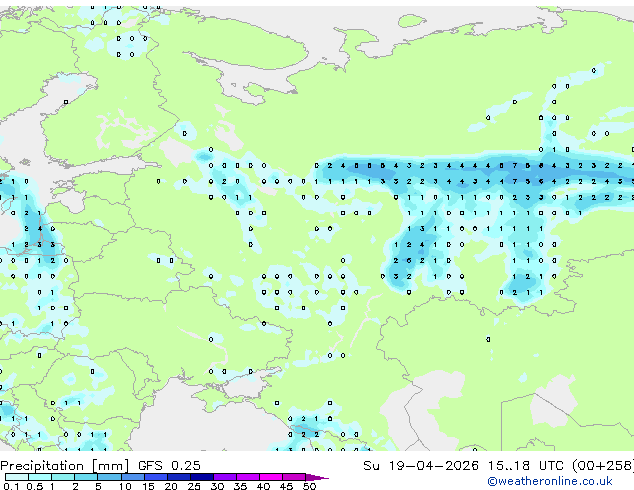This screenshot has width=634, height=490.
Task: Click the '0.1' legend scale label
Action: click(11, 486)
